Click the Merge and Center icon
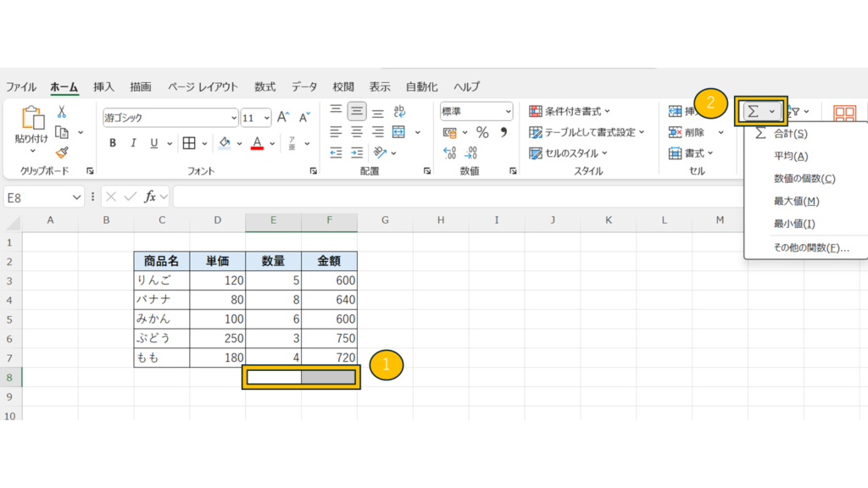 [398, 132]
